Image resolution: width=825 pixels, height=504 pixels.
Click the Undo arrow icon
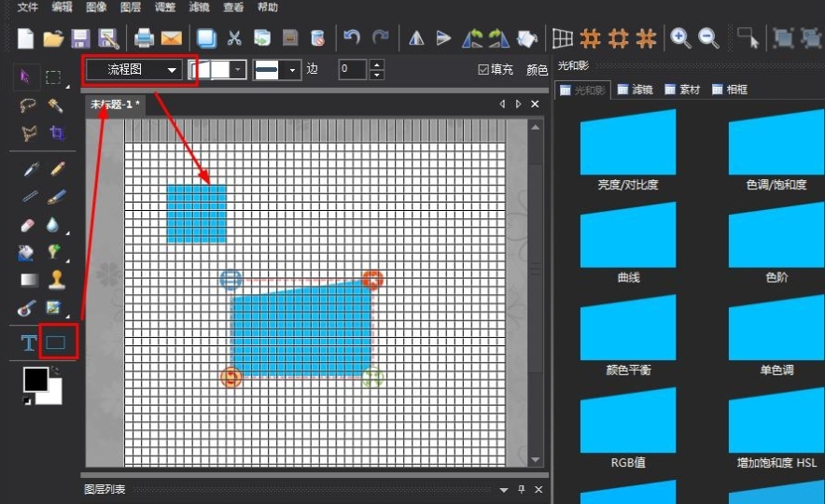(x=352, y=37)
